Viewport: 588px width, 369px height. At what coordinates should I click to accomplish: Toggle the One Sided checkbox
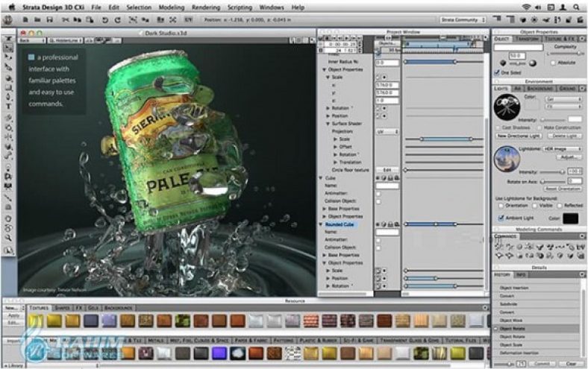[498, 72]
